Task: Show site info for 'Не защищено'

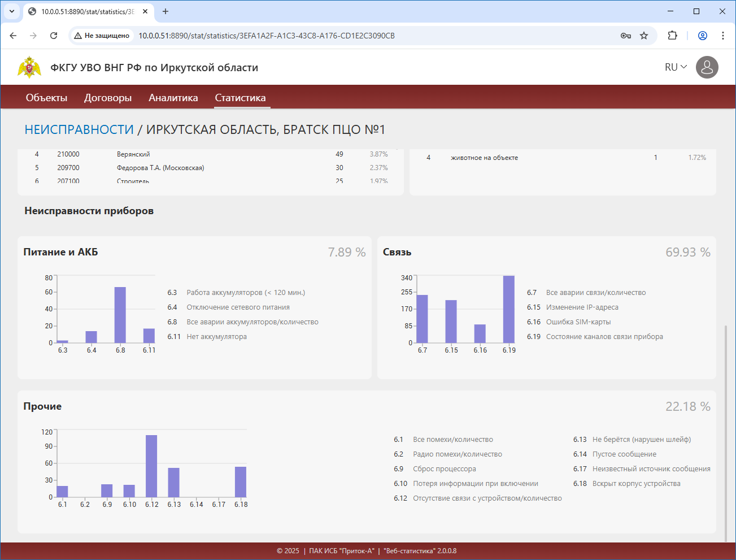Action: coord(102,36)
